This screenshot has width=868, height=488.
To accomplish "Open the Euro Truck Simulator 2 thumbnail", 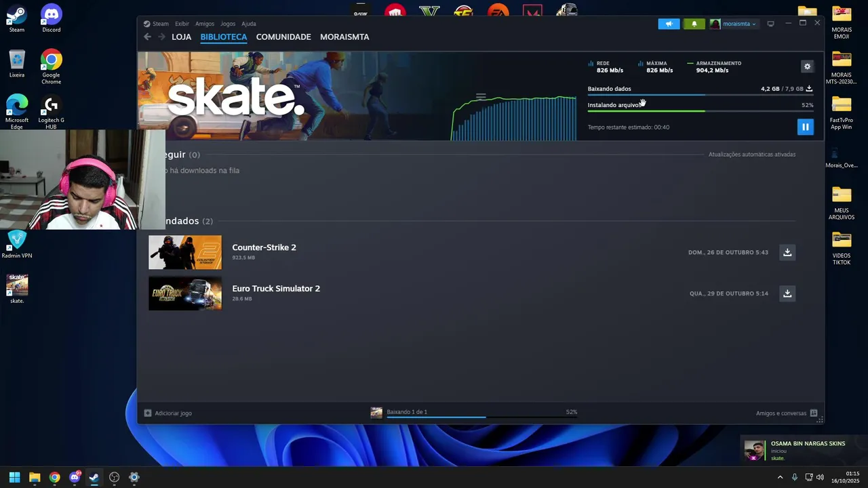I will pos(185,293).
